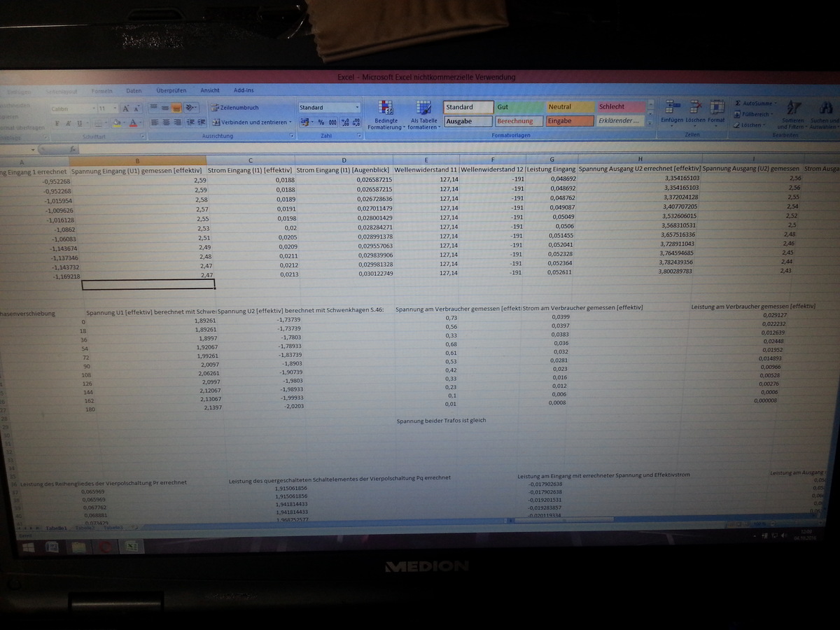Apply the accounting currency number format
The image size is (840, 630).
point(305,122)
